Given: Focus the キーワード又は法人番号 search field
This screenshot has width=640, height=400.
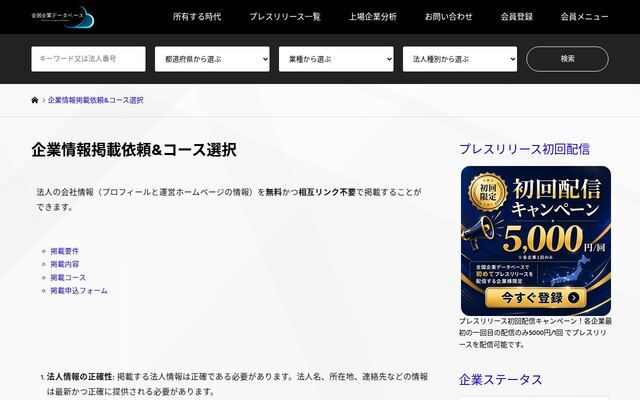Looking at the screenshot, I should tap(88, 59).
